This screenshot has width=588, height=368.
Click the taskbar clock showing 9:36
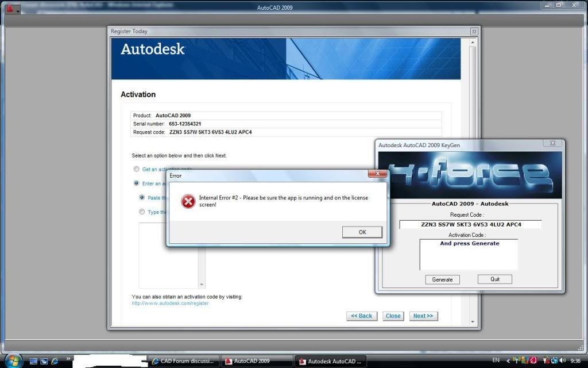575,361
